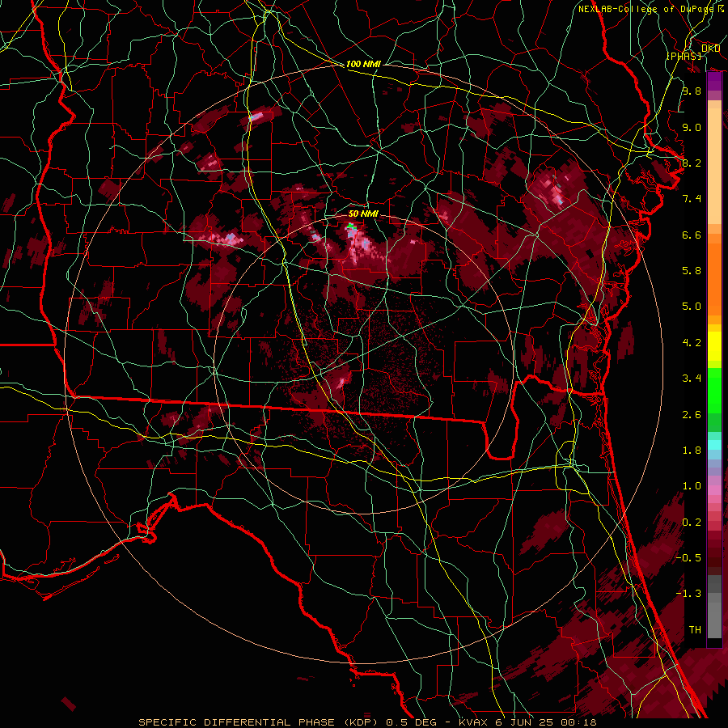Click the green KDP core below 50 NMI label
Image resolution: width=728 pixels, height=728 pixels.
click(352, 226)
